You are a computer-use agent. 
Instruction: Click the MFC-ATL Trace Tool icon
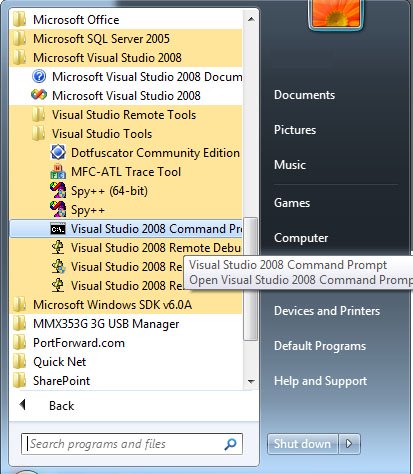pos(58,172)
